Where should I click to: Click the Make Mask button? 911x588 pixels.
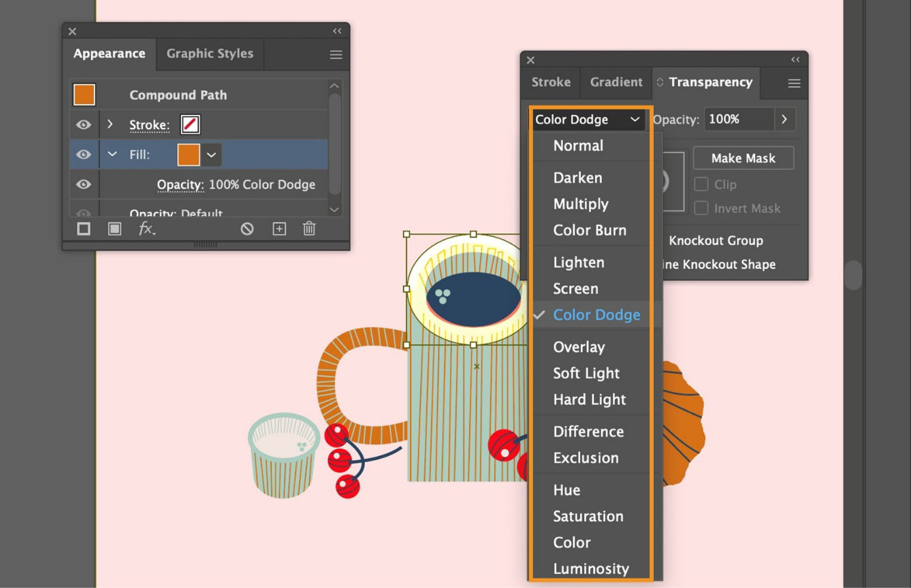[x=743, y=157]
